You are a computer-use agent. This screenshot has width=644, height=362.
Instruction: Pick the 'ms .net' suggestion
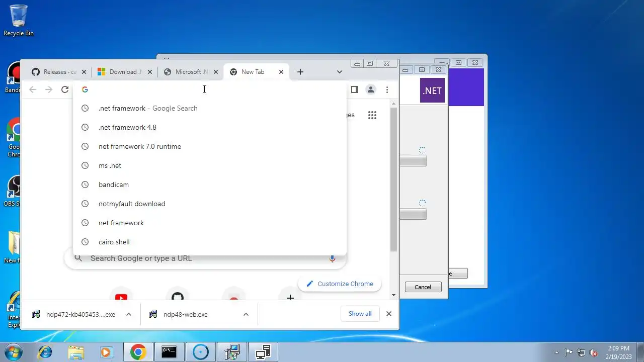click(210, 165)
